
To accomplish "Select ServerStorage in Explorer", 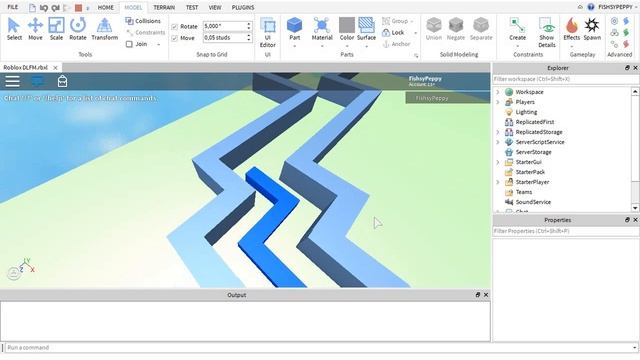I will [533, 152].
